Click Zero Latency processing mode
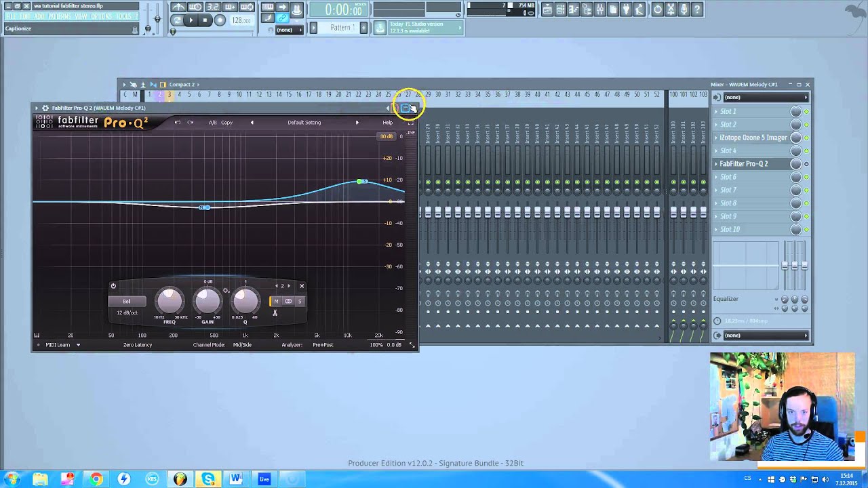Image resolution: width=868 pixels, height=488 pixels. point(138,345)
